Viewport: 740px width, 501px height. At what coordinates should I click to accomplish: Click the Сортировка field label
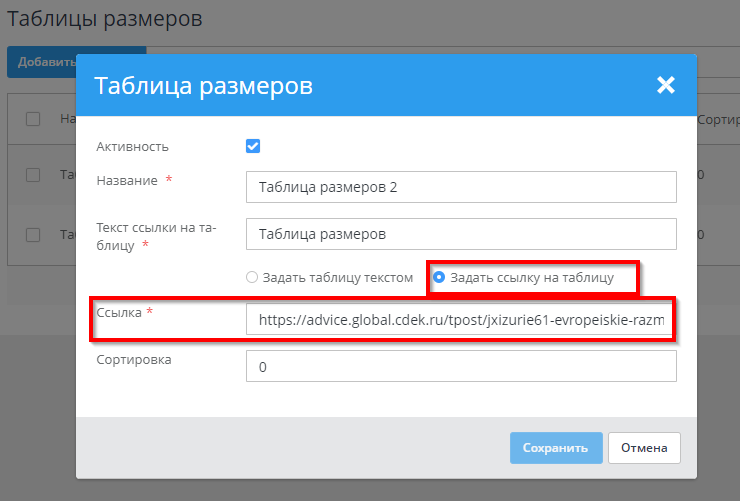click(134, 359)
